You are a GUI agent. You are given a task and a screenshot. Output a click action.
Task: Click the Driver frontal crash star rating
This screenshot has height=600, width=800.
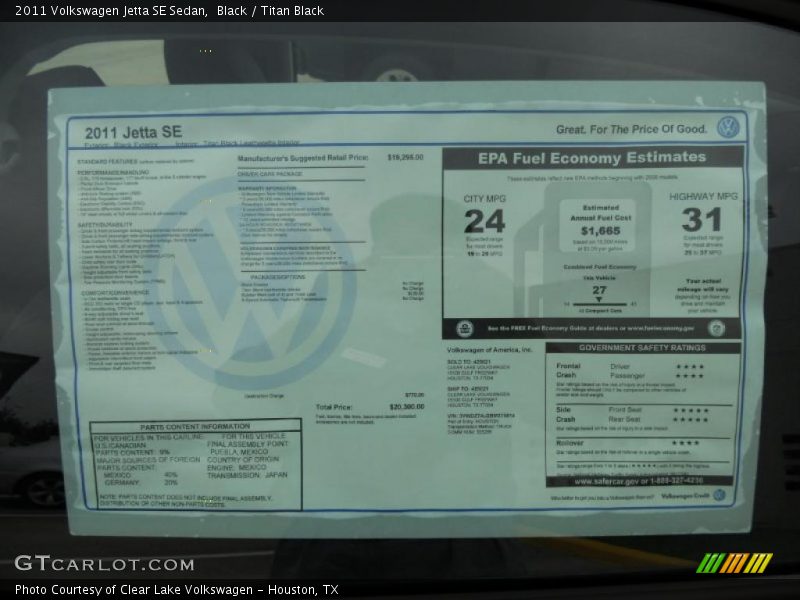[689, 366]
